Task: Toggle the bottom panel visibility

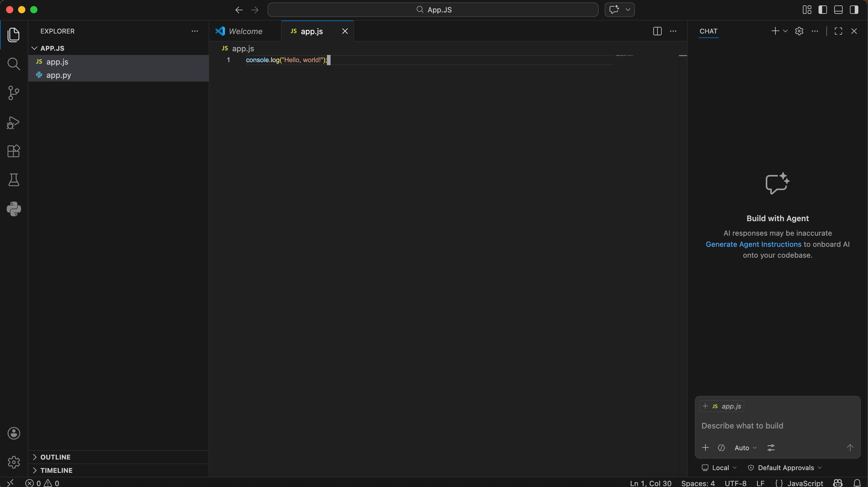Action: tap(838, 10)
